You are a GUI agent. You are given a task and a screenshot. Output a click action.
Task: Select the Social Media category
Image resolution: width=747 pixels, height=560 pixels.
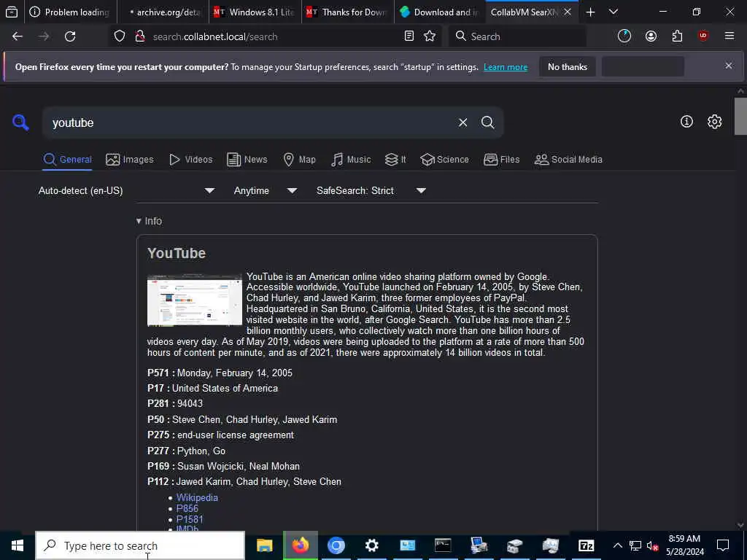[568, 160]
